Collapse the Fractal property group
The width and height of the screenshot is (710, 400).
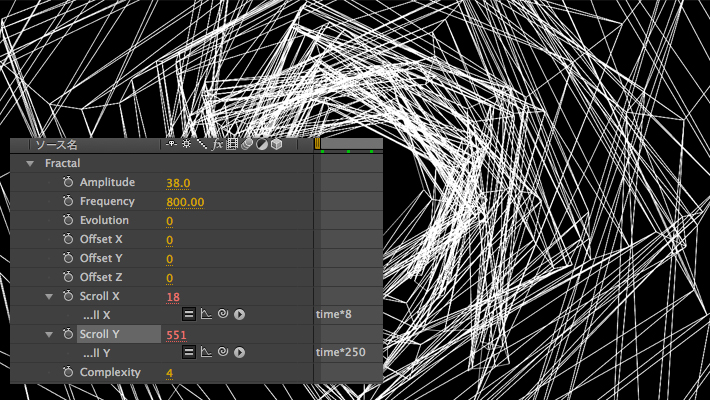click(x=30, y=163)
